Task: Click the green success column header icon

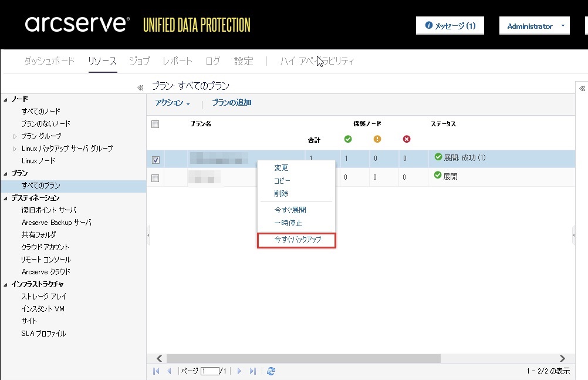Action: [x=348, y=139]
